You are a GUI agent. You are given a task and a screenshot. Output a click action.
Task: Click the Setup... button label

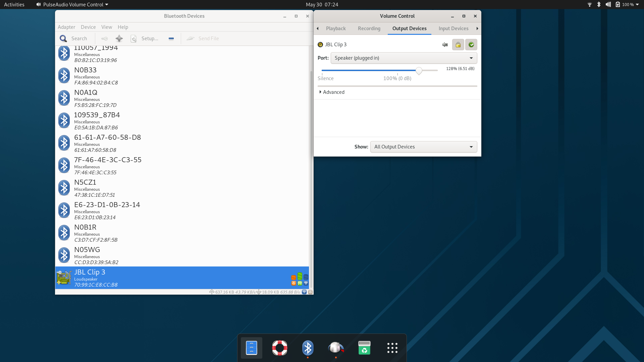(150, 39)
